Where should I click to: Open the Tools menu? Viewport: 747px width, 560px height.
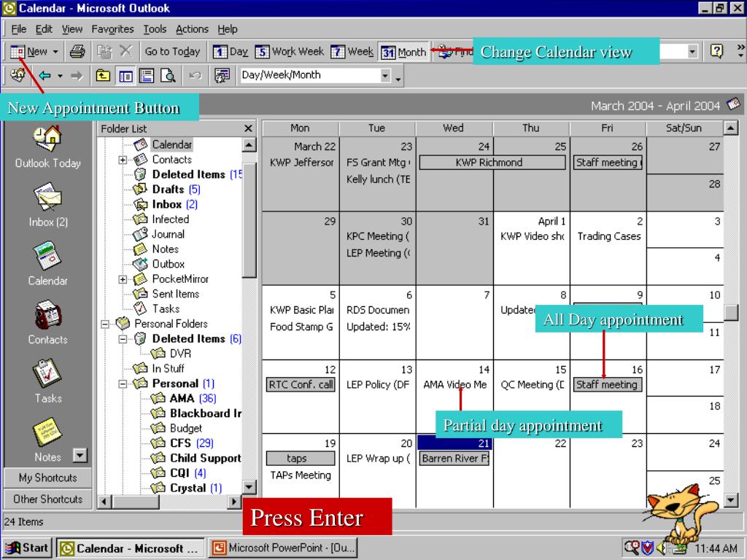point(155,29)
